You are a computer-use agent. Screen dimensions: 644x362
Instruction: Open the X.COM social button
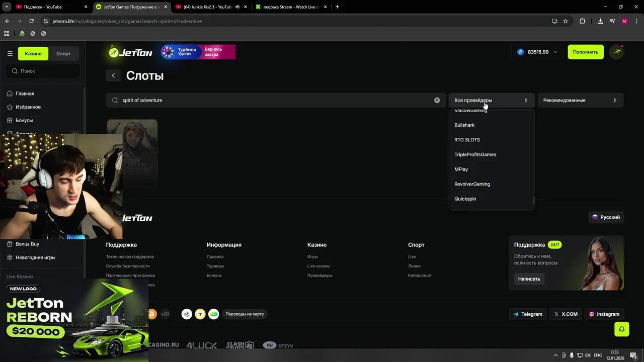tap(566, 314)
